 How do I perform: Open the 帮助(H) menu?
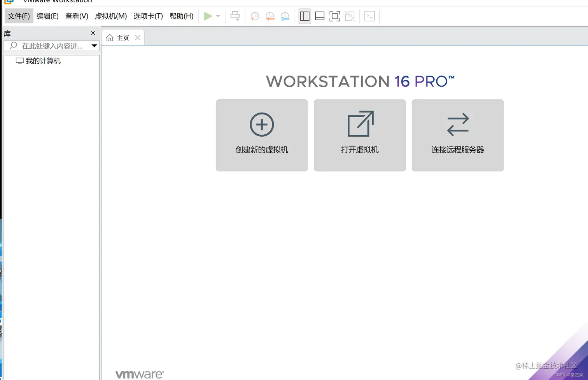(x=181, y=16)
